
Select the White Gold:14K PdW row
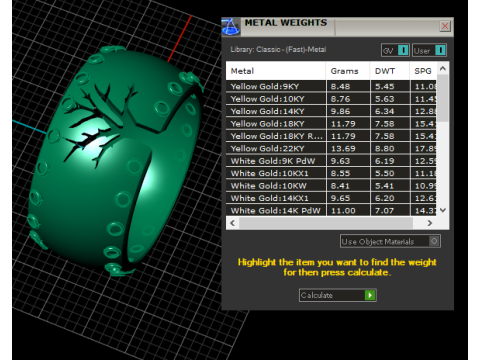tap(331, 210)
